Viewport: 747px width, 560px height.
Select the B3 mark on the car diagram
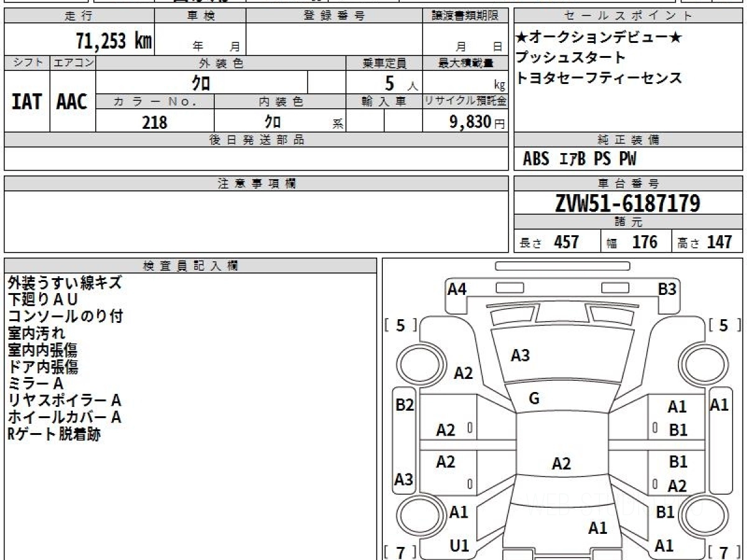pos(667,289)
